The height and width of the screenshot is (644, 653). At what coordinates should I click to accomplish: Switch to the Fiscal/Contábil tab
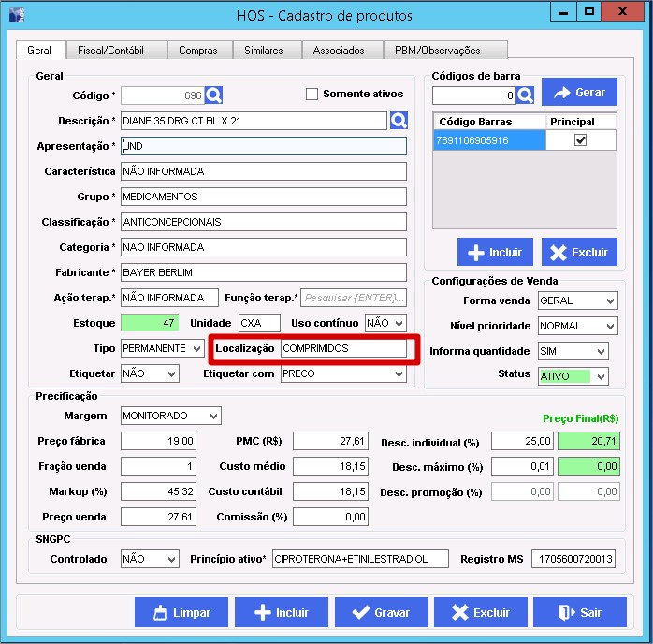pos(116,51)
